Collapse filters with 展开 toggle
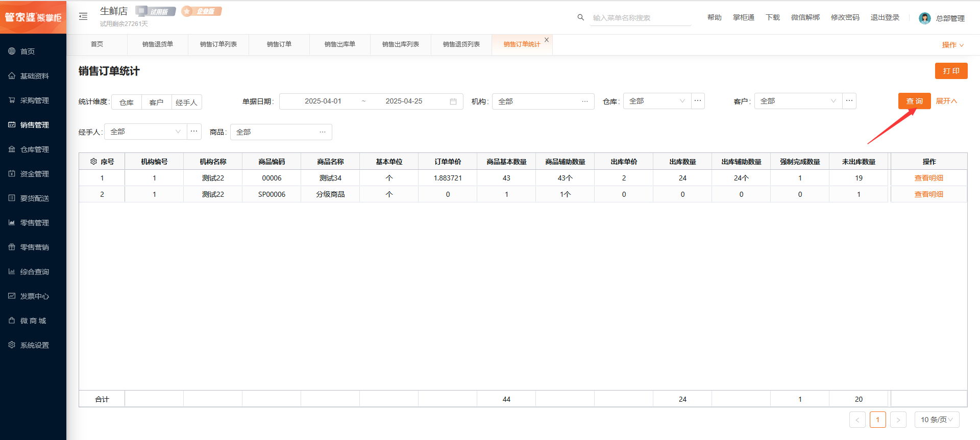Image resolution: width=980 pixels, height=440 pixels. [x=946, y=101]
